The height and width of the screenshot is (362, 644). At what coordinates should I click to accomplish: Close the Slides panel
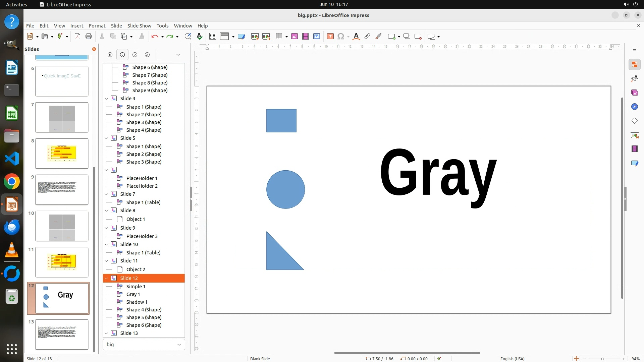[94, 49]
